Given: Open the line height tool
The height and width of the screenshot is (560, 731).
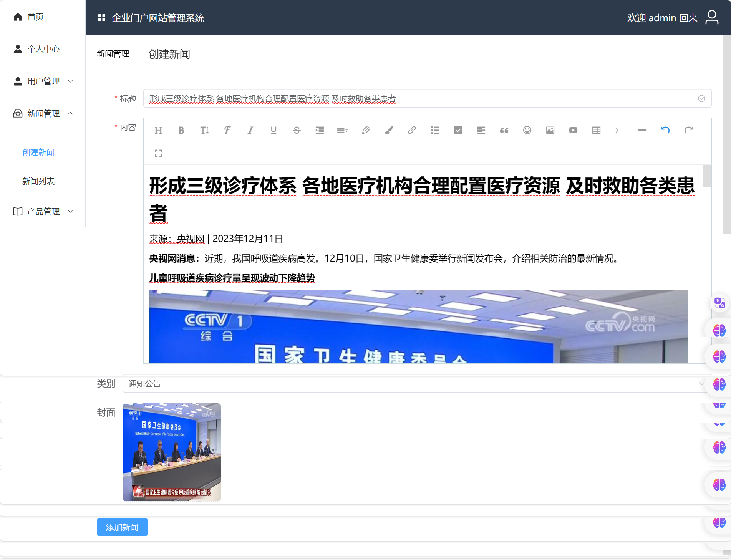Looking at the screenshot, I should pyautogui.click(x=343, y=130).
